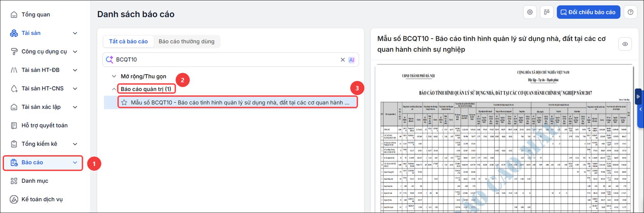644x213 pixels.
Task: Open the settings gear icon
Action: pos(530,12)
